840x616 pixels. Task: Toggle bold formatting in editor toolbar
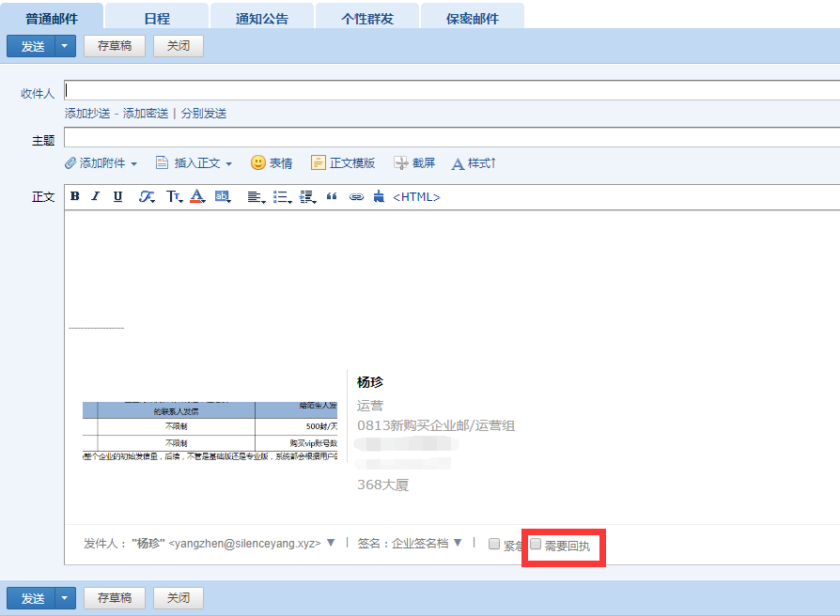tap(74, 196)
